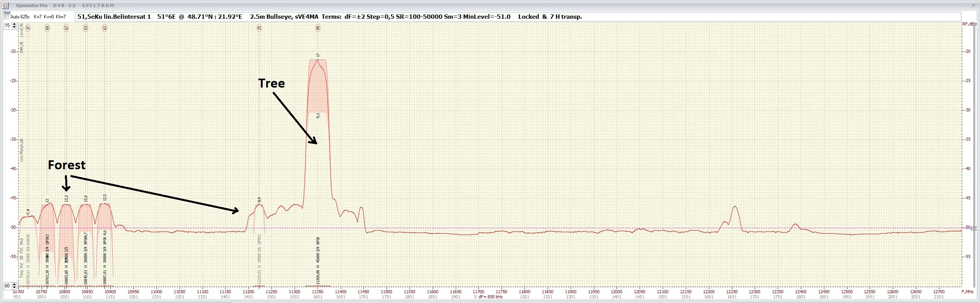Viewport: 980px width, 303px height.
Task: Enable the Auto 625s checkbox
Action: 6,17
